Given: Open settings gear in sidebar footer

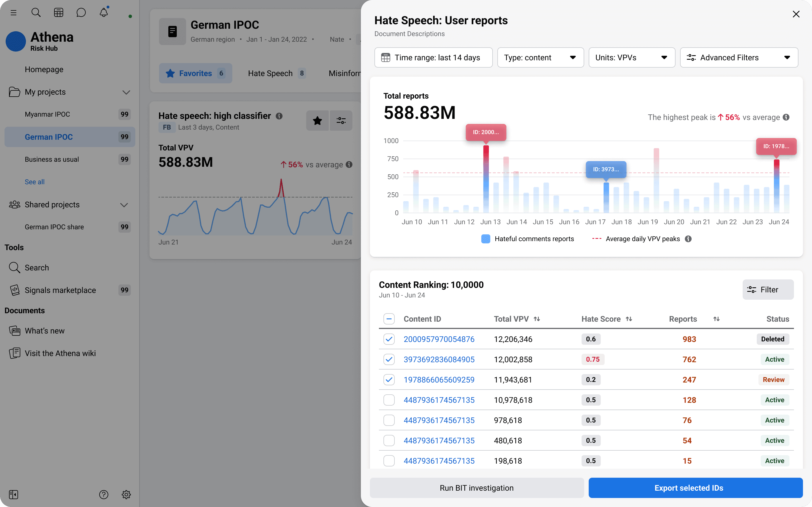Looking at the screenshot, I should 126,494.
